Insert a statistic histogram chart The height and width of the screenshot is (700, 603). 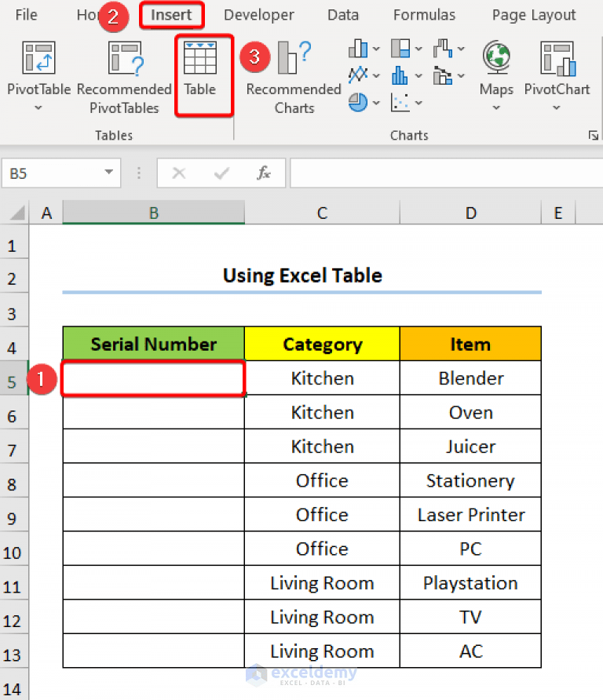400,75
